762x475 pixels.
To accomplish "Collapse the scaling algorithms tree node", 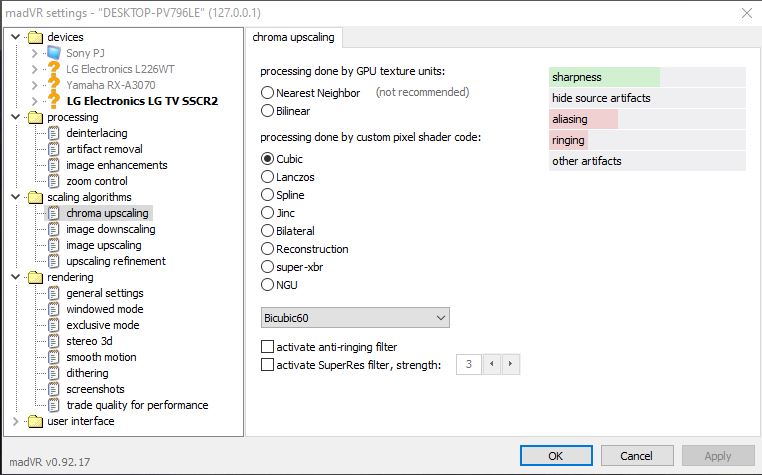I will coord(15,197).
